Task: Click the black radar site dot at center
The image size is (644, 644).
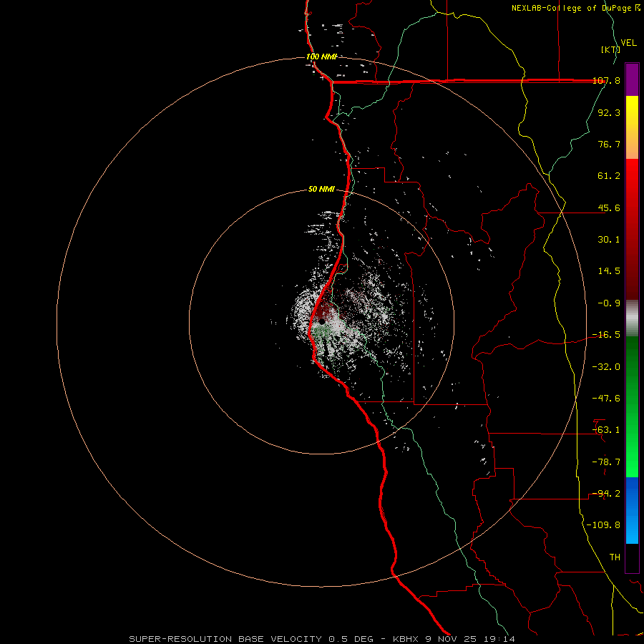Action: pyautogui.click(x=321, y=321)
